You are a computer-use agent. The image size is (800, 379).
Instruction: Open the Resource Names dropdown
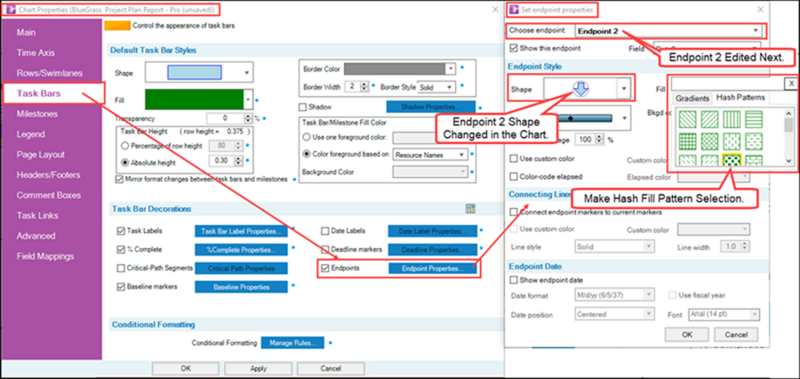(x=431, y=154)
